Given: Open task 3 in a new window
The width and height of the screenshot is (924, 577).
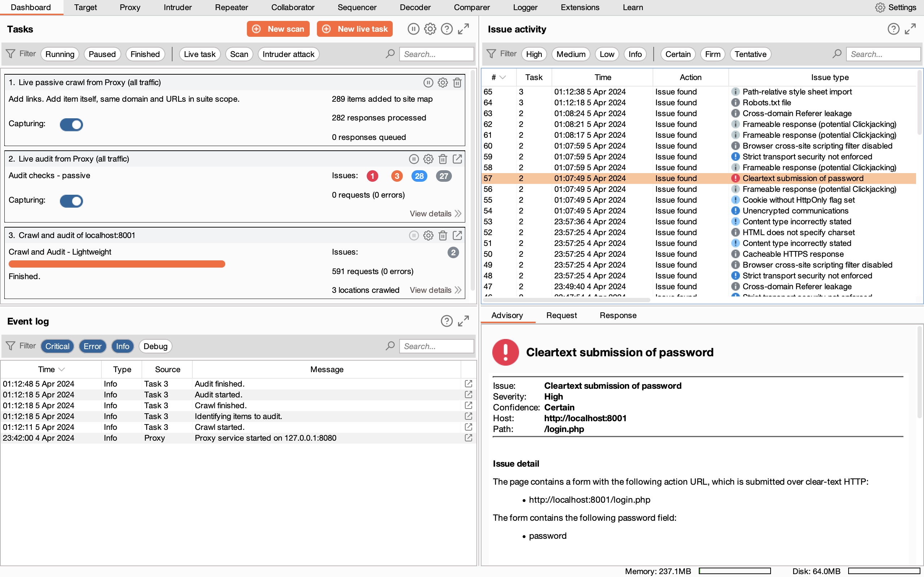Looking at the screenshot, I should tap(457, 235).
